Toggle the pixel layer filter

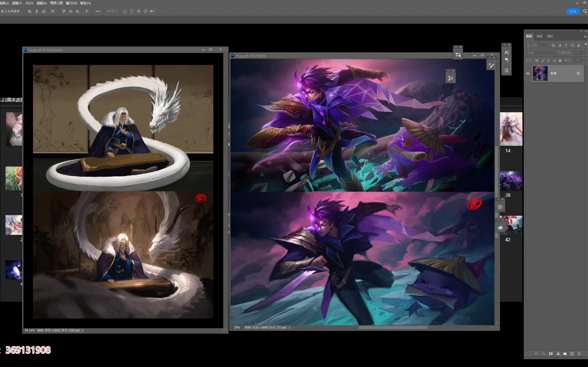pos(553,45)
